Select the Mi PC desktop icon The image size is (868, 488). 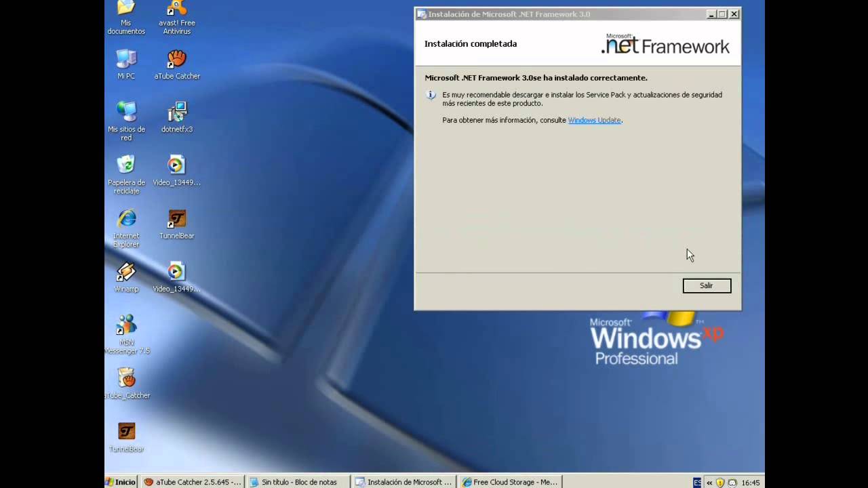(126, 64)
